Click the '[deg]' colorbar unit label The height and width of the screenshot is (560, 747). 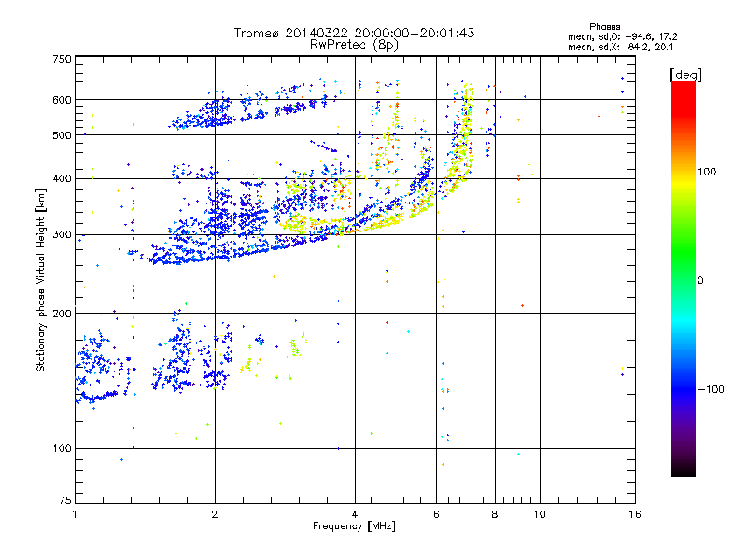click(x=685, y=75)
